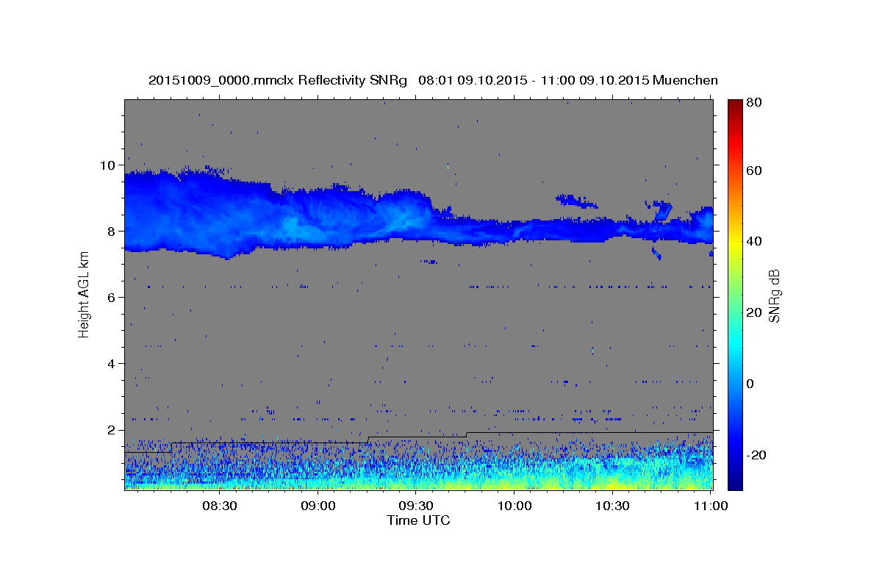This screenshot has width=882, height=588.
Task: Click the 10:00 time tick label
Action: pyautogui.click(x=514, y=506)
